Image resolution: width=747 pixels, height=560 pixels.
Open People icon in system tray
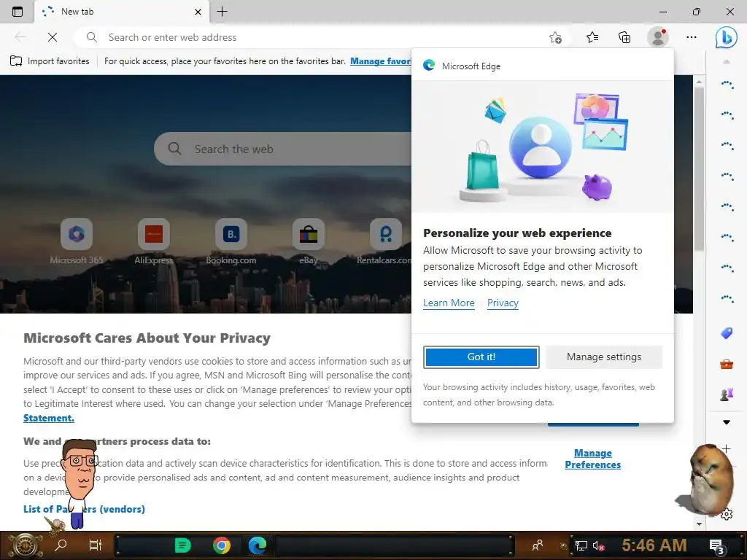point(538,545)
